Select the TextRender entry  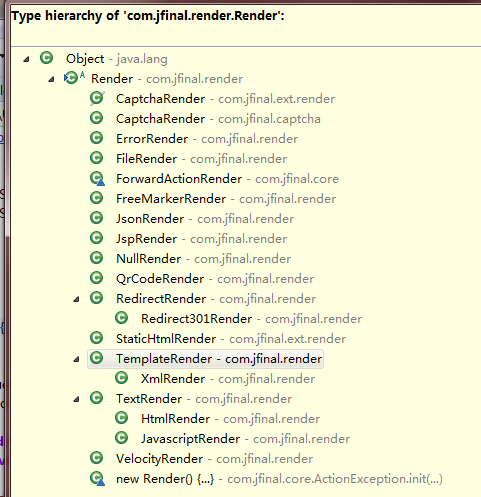click(204, 399)
